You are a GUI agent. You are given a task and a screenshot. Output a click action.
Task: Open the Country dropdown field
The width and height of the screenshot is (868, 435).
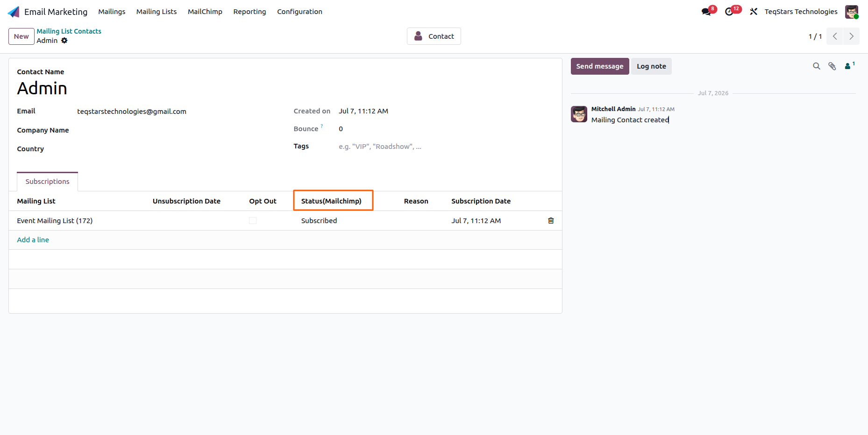(178, 149)
